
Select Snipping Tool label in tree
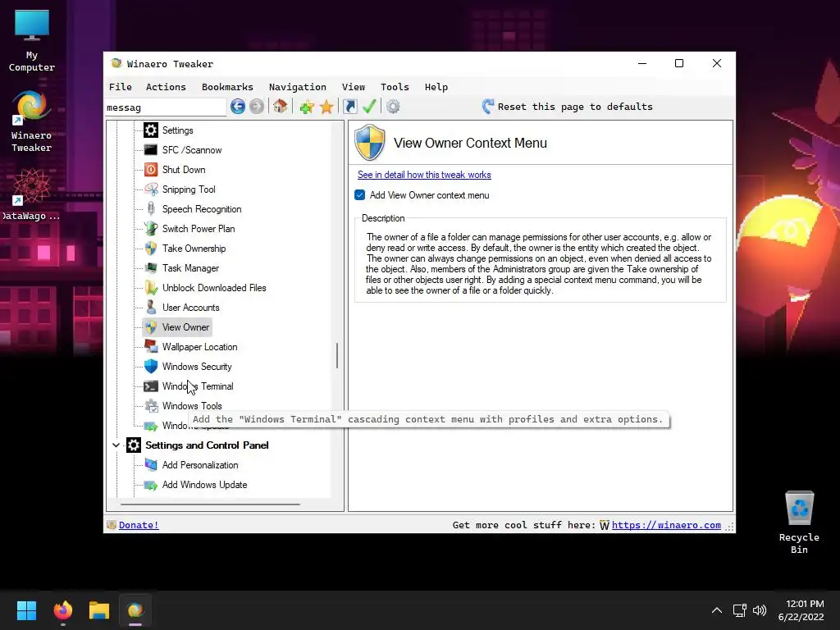coord(189,189)
